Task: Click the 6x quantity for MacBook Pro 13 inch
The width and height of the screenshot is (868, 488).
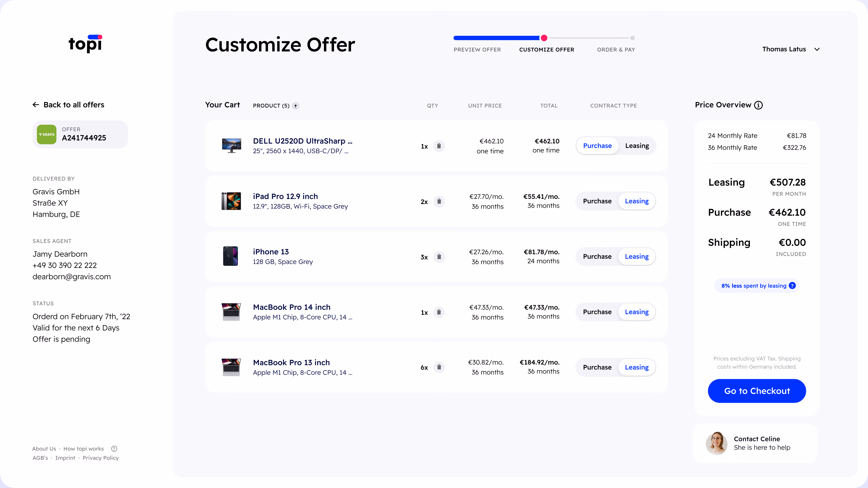Action: pyautogui.click(x=424, y=368)
